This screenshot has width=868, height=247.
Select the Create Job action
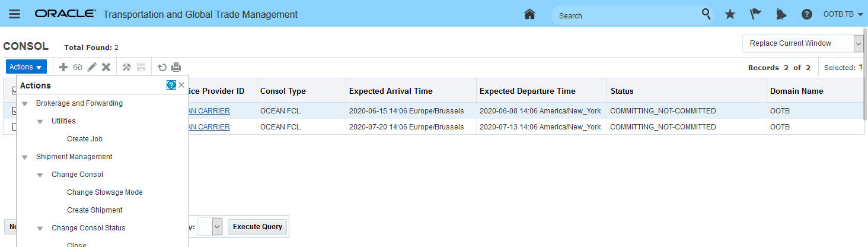[85, 139]
